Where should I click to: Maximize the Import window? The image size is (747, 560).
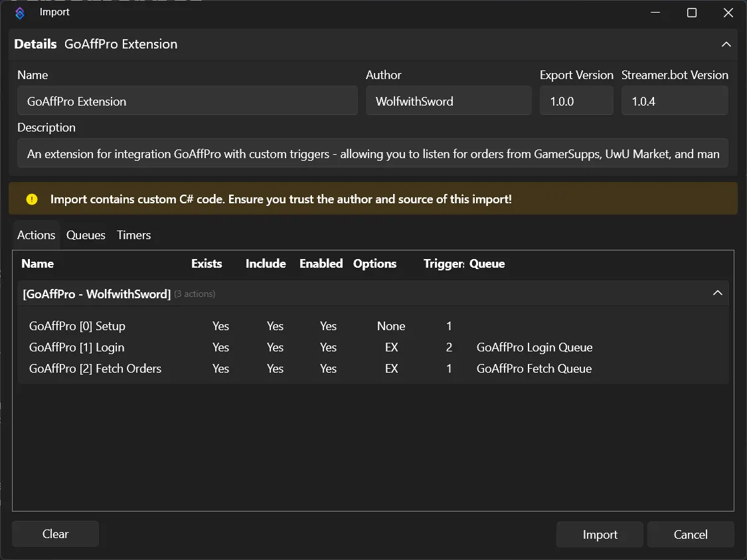click(x=692, y=13)
